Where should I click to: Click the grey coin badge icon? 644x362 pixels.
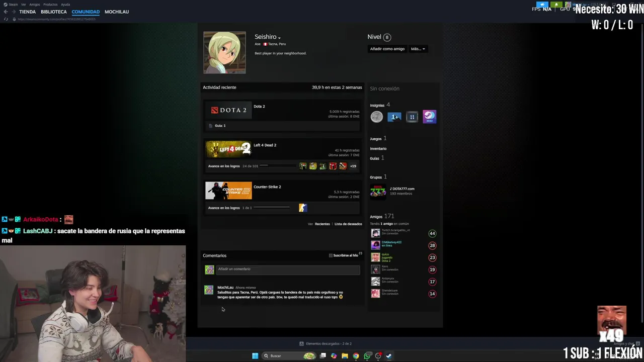pyautogui.click(x=377, y=117)
